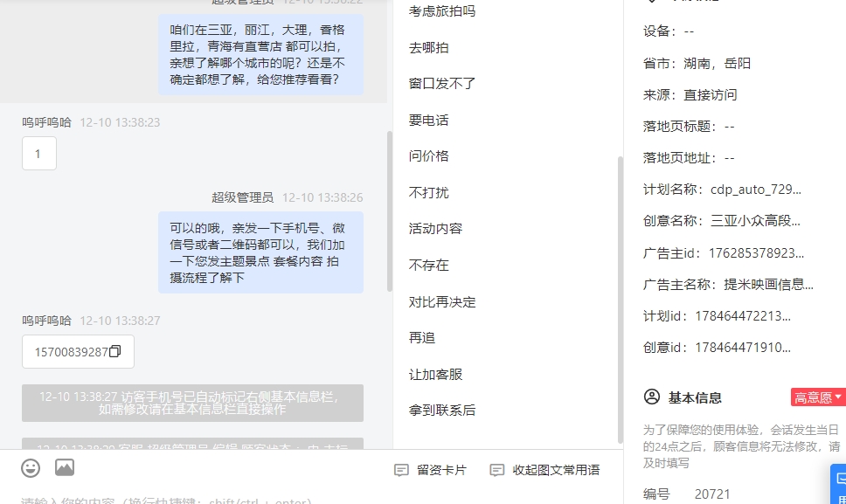Select quick phrase 去哪拍
846x504 pixels.
point(428,48)
